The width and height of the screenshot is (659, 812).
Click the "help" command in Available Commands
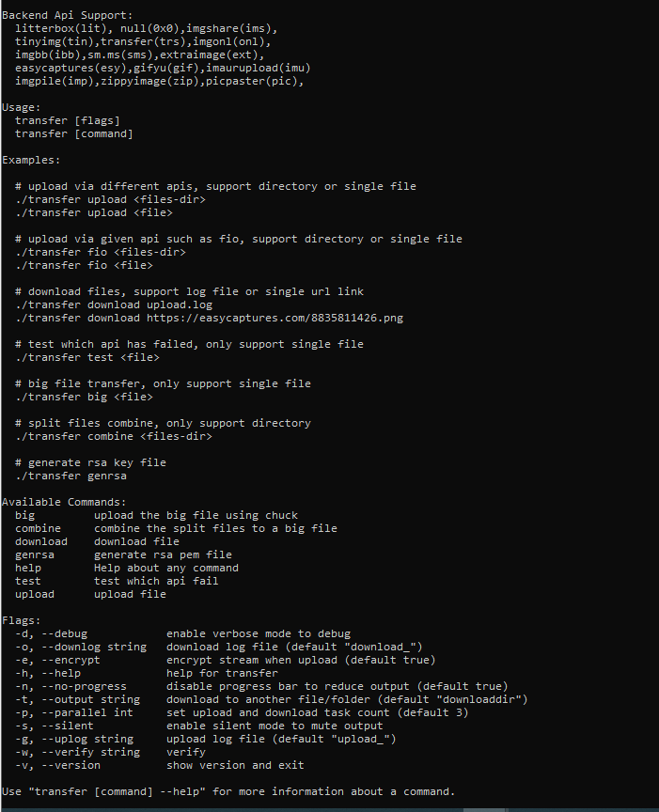(28, 568)
